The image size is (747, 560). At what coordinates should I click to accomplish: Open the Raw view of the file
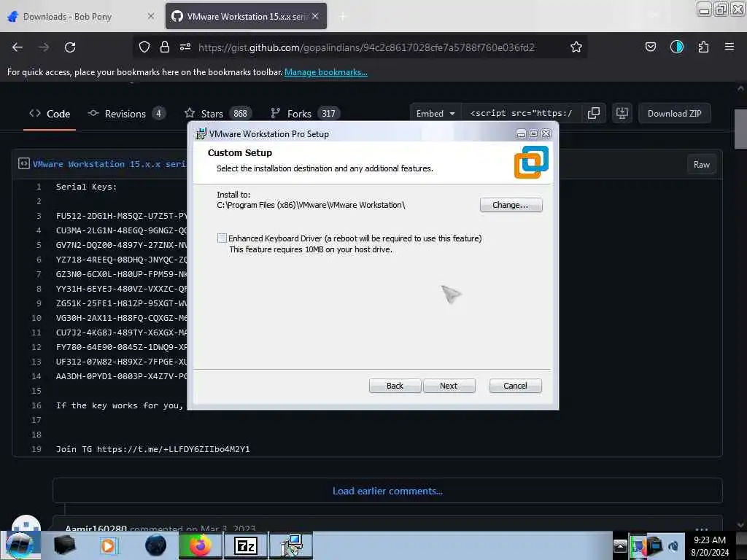[x=701, y=164]
